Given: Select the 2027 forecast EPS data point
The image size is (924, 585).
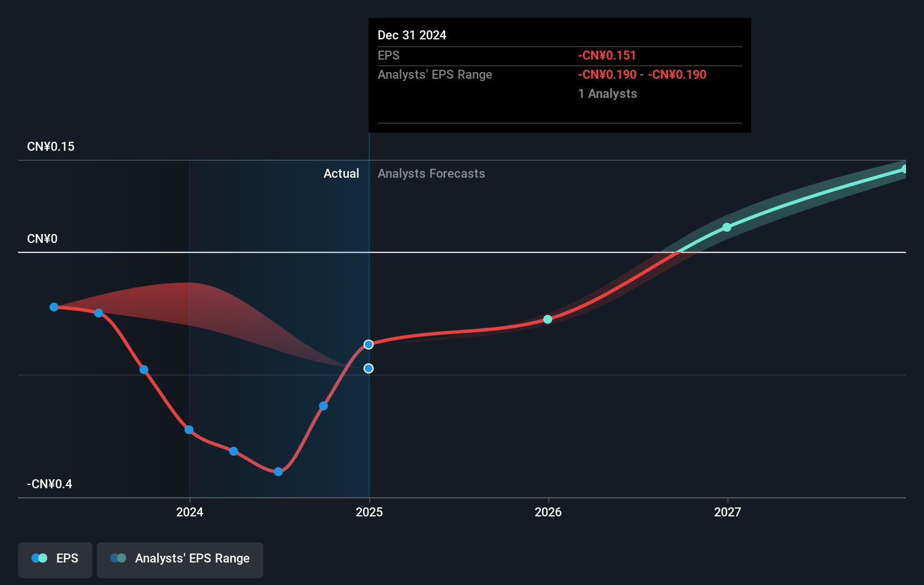Looking at the screenshot, I should coord(727,227).
